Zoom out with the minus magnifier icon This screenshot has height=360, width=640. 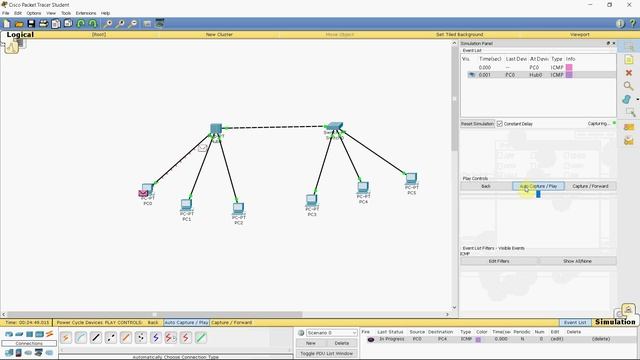tap(133, 24)
